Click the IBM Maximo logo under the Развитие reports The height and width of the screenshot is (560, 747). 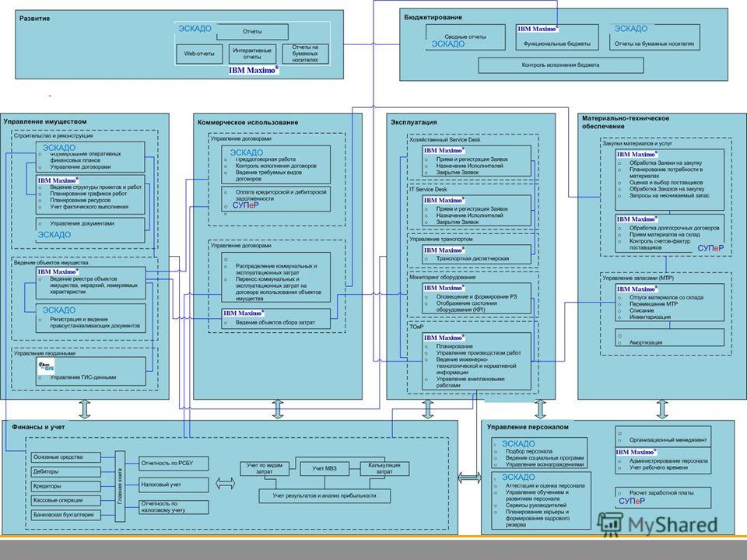[x=254, y=70]
